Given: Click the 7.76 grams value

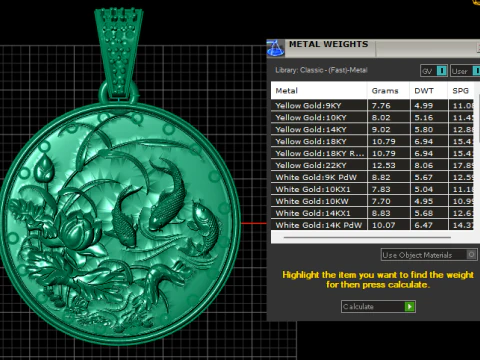Looking at the screenshot, I should tap(381, 106).
